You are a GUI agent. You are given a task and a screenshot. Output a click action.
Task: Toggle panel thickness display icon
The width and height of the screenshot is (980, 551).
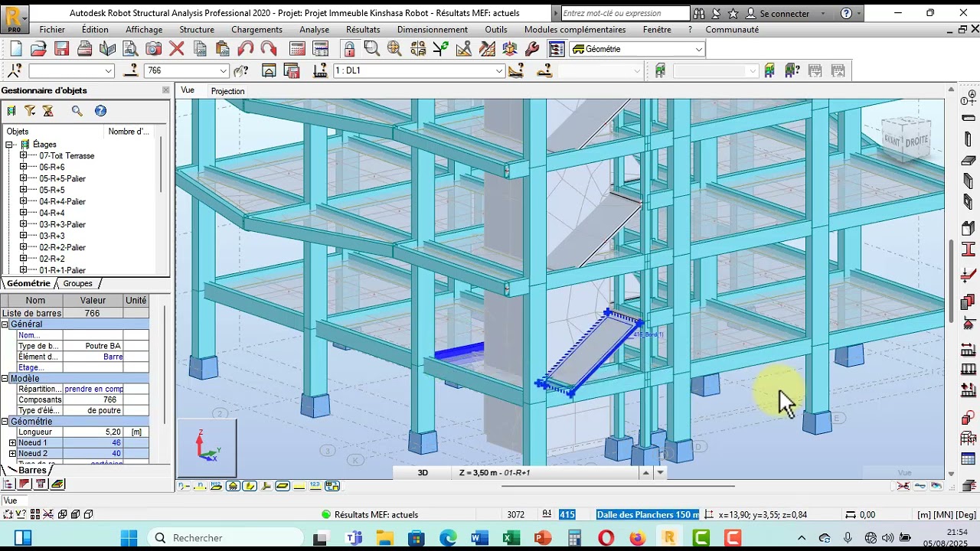[x=283, y=486]
